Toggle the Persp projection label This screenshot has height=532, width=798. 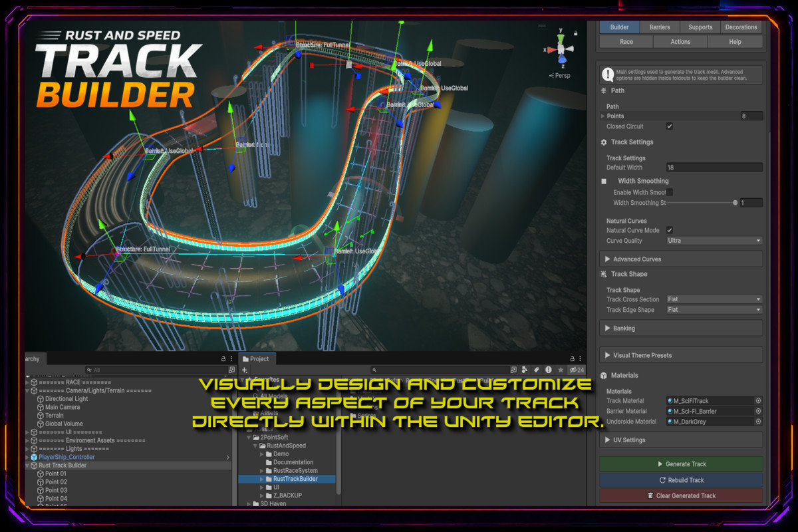tap(559, 75)
